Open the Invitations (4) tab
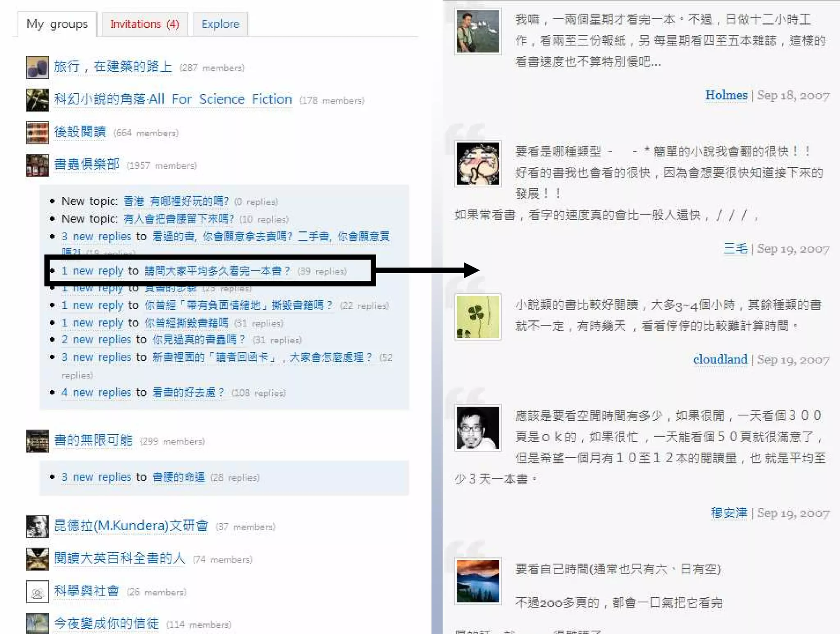The height and width of the screenshot is (634, 840). pos(144,24)
